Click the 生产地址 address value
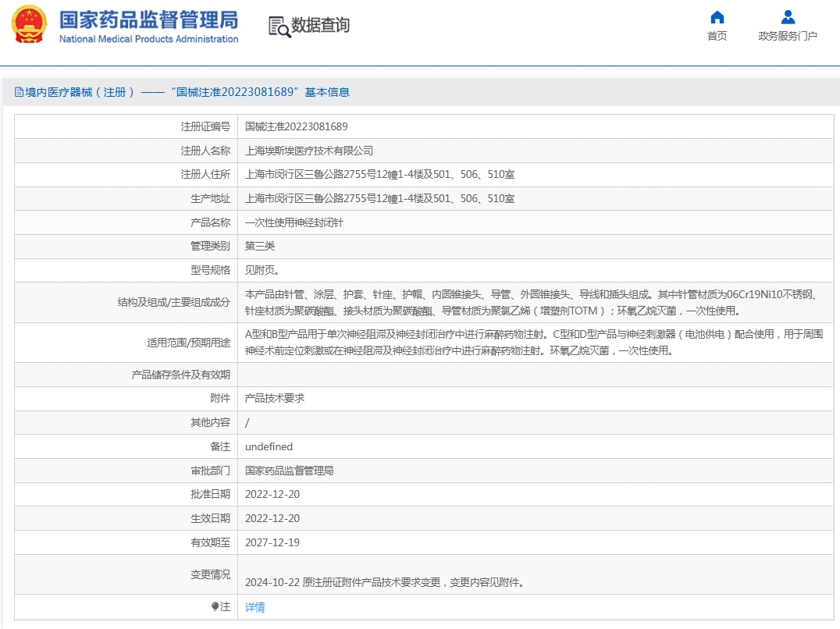 coord(380,198)
